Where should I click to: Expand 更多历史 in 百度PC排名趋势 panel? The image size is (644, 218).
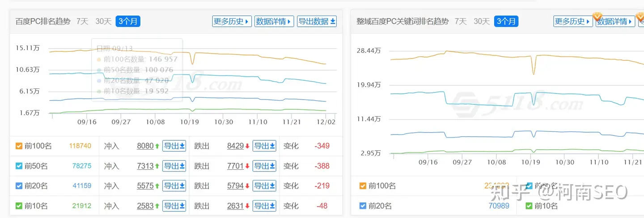pos(232,21)
